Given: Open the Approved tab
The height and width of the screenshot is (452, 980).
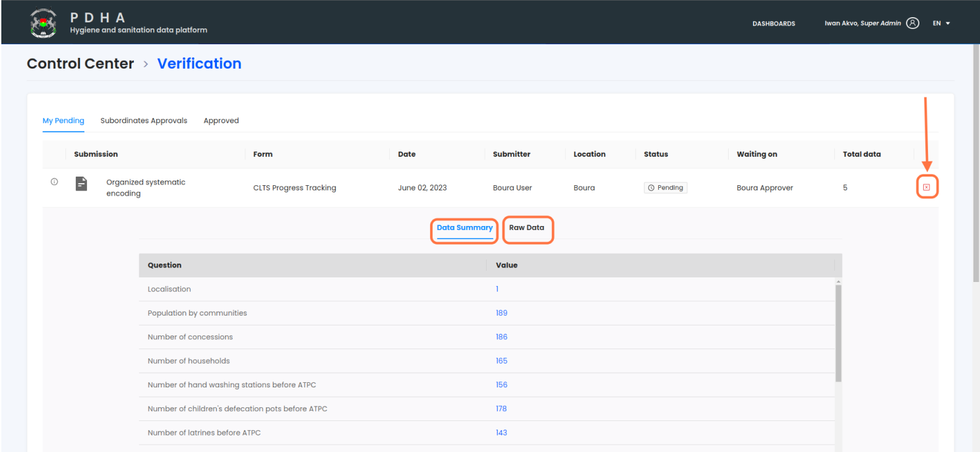Looking at the screenshot, I should tap(221, 121).
